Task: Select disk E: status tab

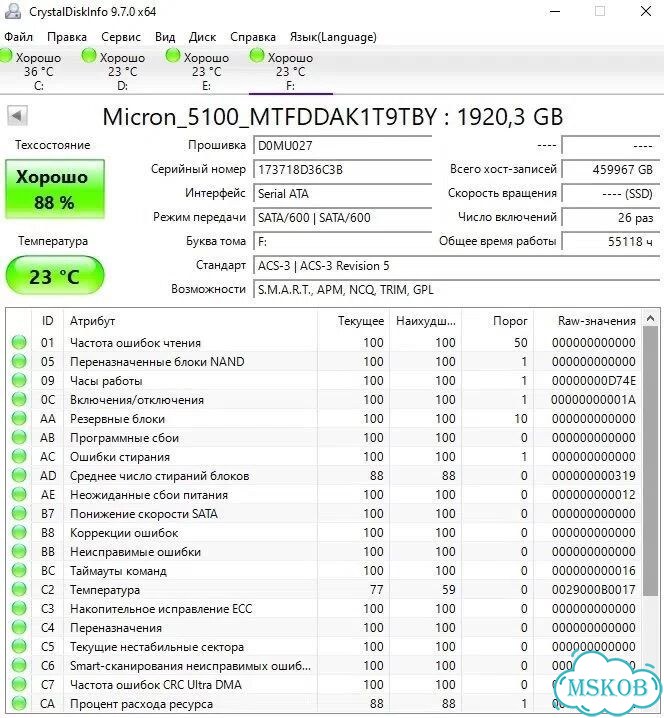Action: [207, 71]
